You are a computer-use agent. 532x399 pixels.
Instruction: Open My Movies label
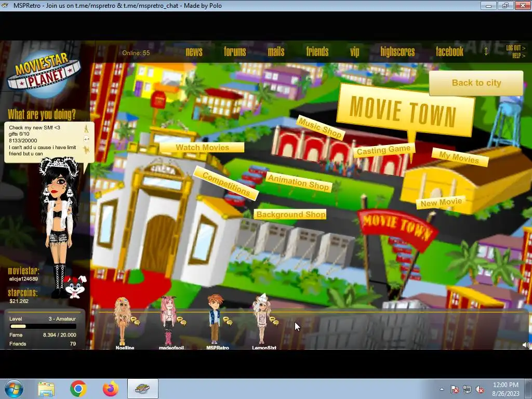click(x=459, y=157)
